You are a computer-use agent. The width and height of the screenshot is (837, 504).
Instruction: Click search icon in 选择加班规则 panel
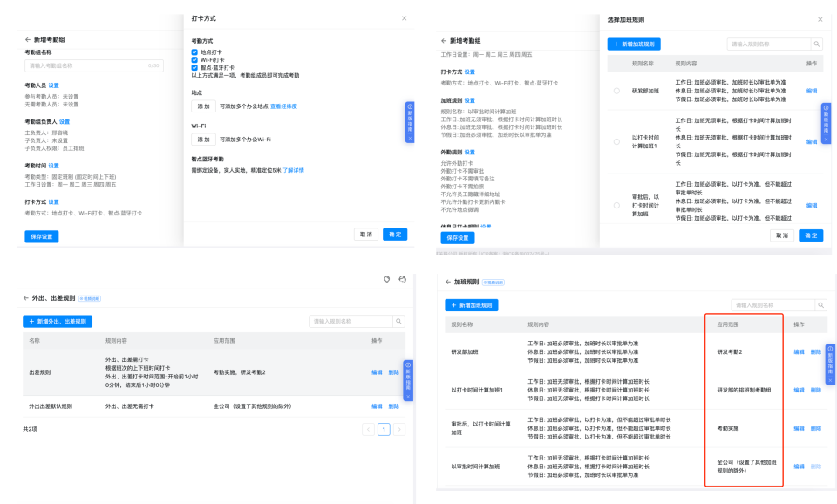coord(816,44)
